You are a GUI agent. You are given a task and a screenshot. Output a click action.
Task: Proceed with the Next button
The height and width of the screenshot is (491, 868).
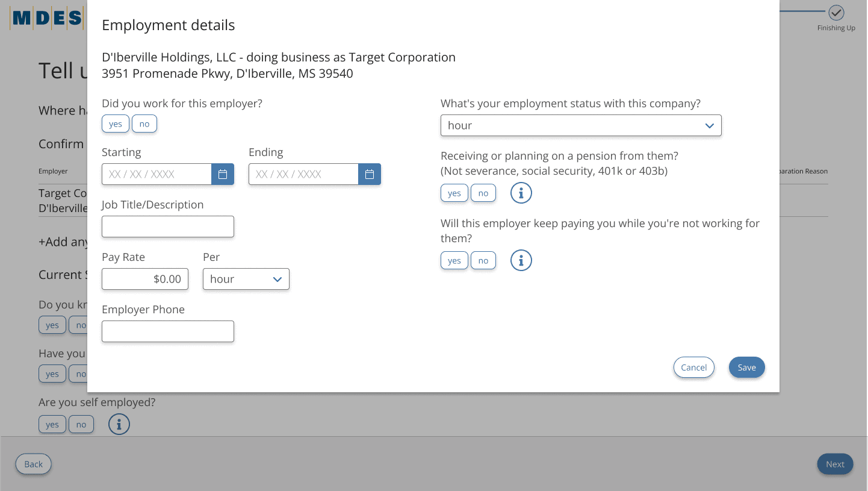tap(835, 464)
